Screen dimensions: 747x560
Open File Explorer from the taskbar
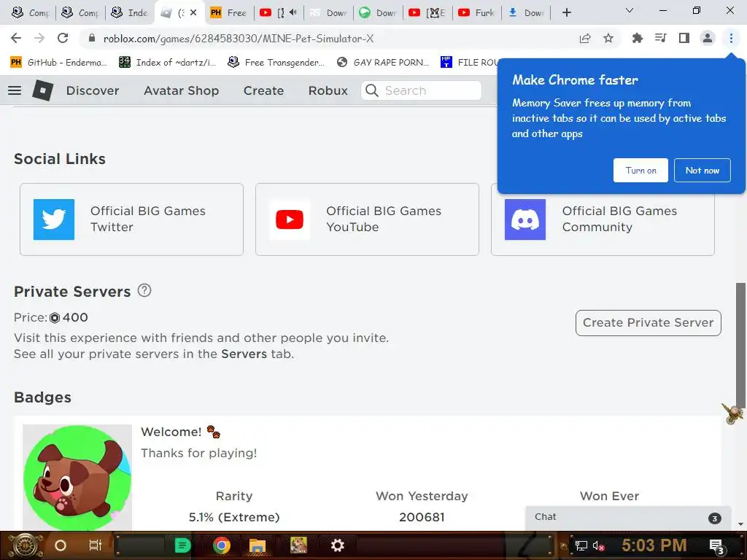[x=258, y=545]
